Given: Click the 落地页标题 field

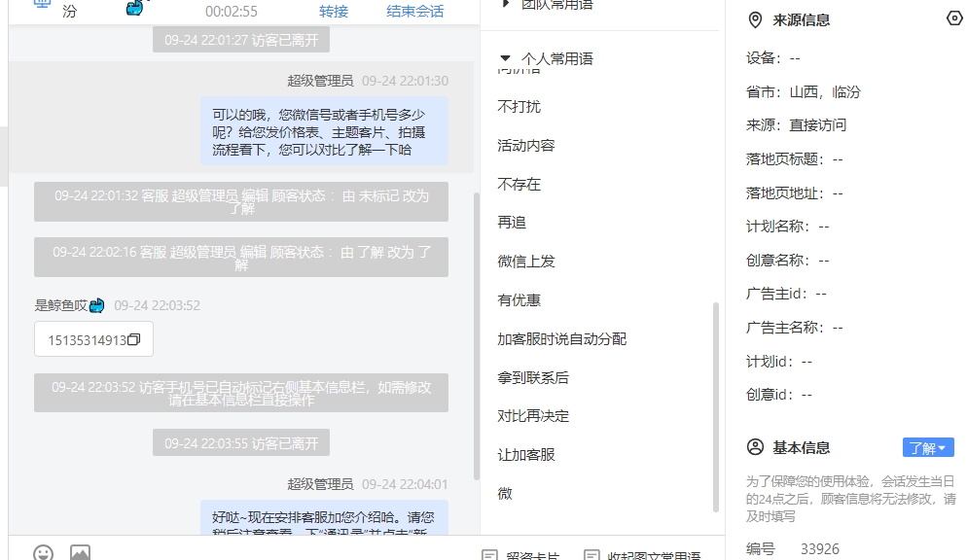Looking at the screenshot, I should click(794, 158).
